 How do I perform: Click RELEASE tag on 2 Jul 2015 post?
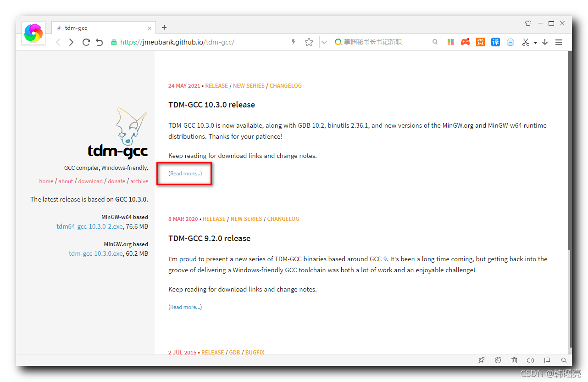tap(213, 353)
